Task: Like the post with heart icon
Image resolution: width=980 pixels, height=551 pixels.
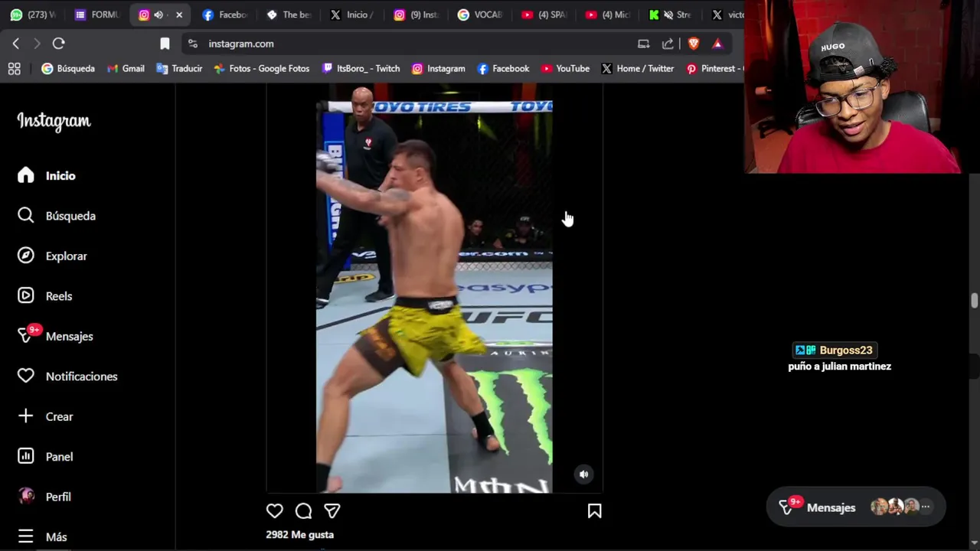Action: tap(275, 510)
